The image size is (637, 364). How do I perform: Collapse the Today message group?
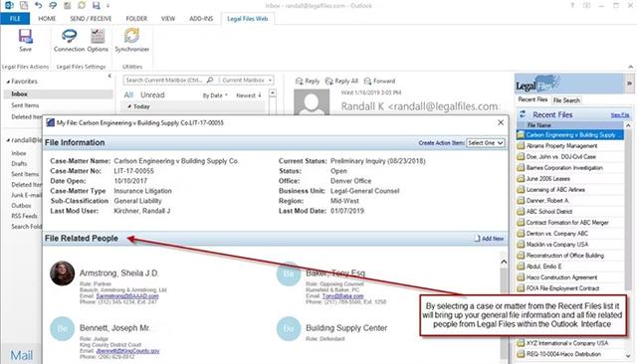[129, 106]
